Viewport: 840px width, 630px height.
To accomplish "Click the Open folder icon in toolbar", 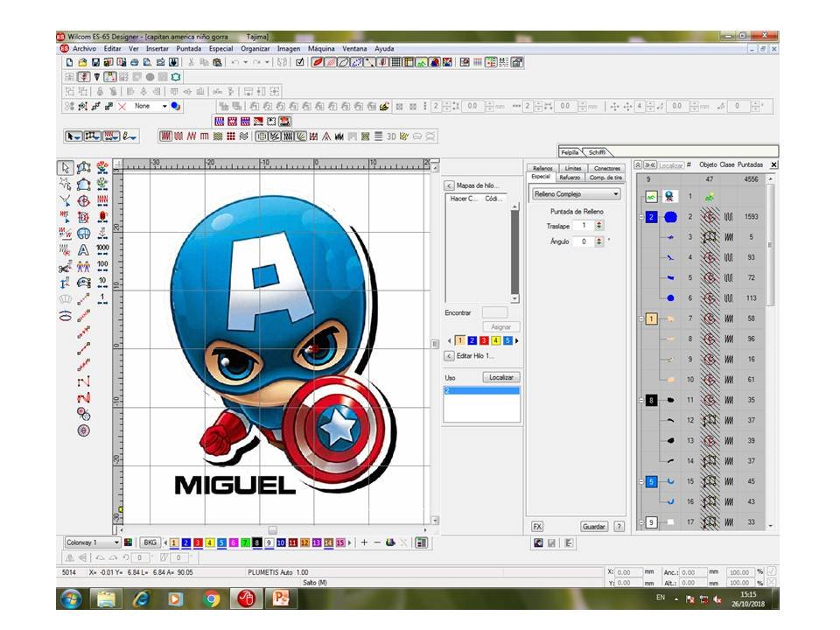I will coord(82,63).
